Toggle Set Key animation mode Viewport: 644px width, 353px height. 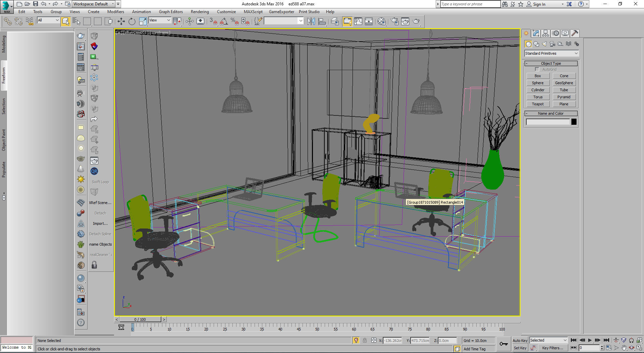(520, 348)
